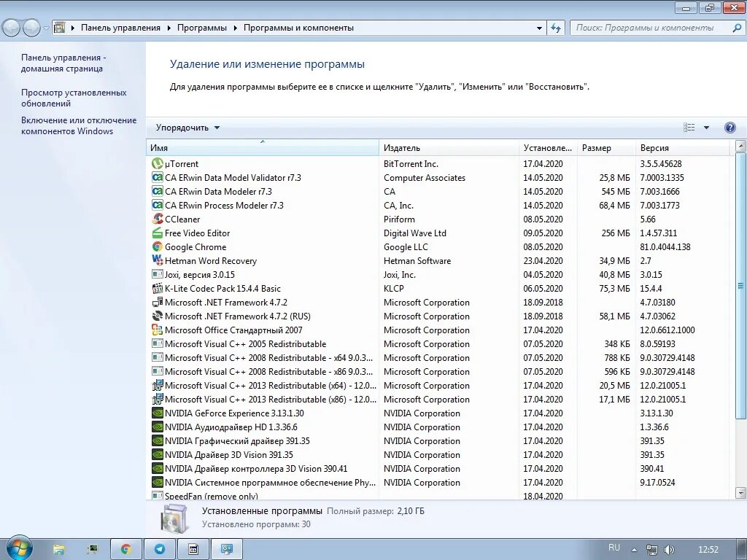Click the refresh button in address bar
This screenshot has width=747, height=560.
[555, 28]
